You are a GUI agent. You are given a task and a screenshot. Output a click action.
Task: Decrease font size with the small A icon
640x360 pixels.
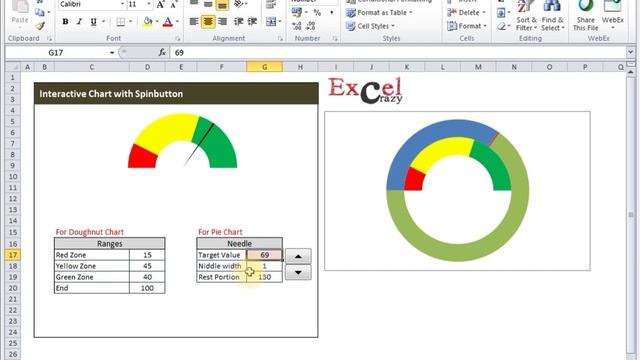click(173, 4)
